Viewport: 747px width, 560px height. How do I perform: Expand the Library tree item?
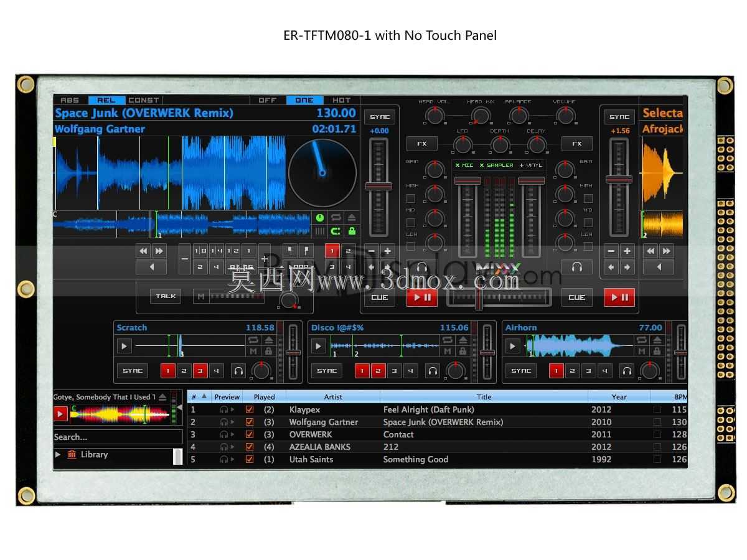[x=58, y=454]
